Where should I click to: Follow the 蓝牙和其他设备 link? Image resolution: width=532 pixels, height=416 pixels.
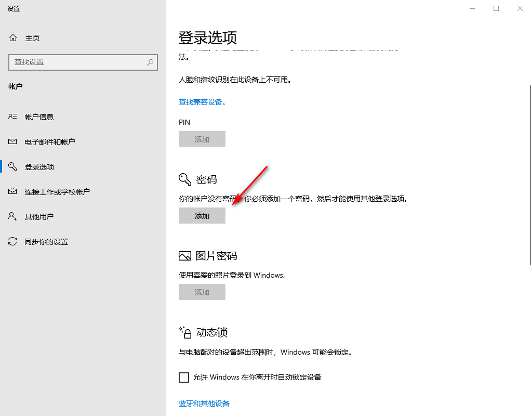tap(204, 404)
